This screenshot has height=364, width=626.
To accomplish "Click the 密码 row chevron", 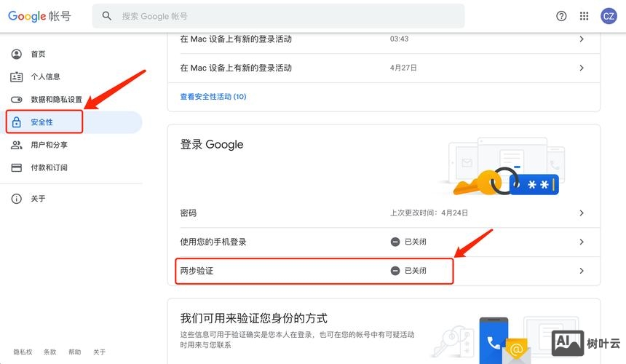I will (x=582, y=213).
